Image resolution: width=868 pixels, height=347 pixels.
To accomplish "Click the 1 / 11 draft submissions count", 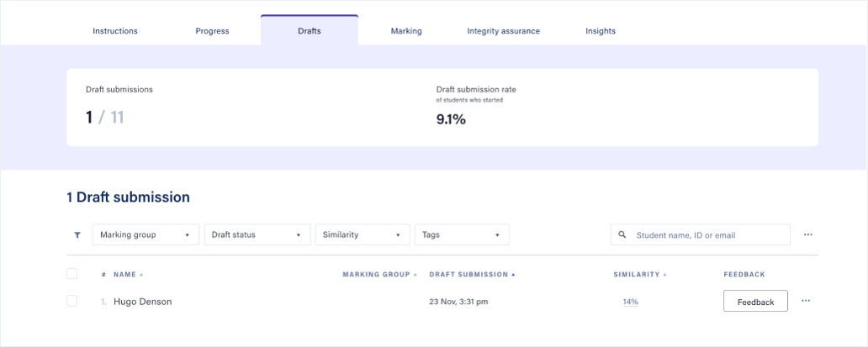I will [104, 117].
